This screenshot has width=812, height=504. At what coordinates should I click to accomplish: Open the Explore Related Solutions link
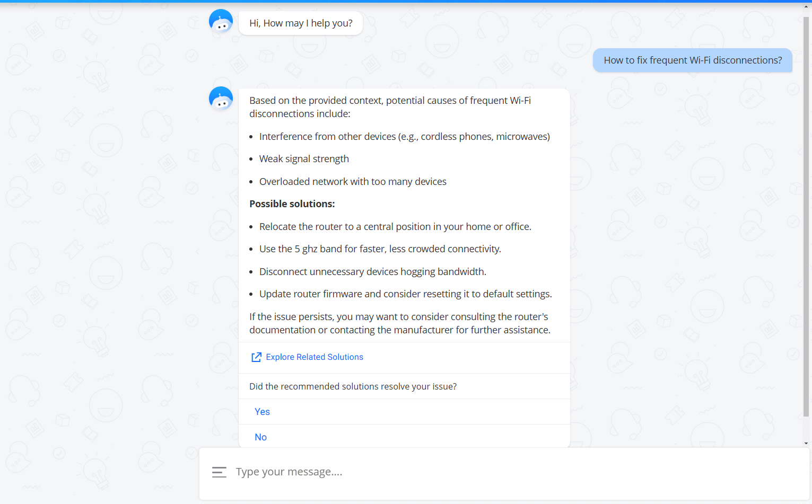tap(315, 357)
